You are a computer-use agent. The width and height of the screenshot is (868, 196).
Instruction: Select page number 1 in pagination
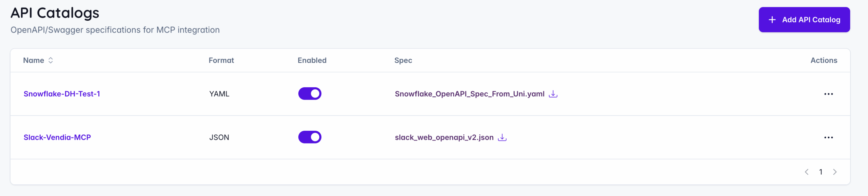(821, 172)
